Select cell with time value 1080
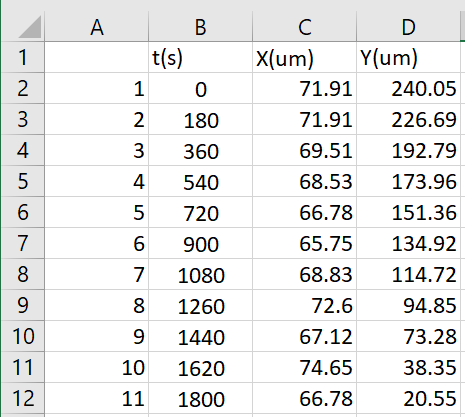The height and width of the screenshot is (417, 465). 200,274
